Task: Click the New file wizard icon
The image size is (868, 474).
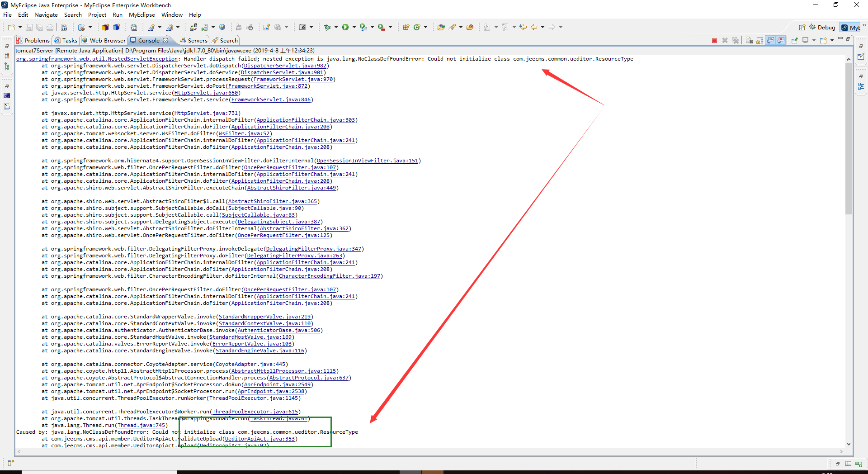Action: (x=11, y=27)
